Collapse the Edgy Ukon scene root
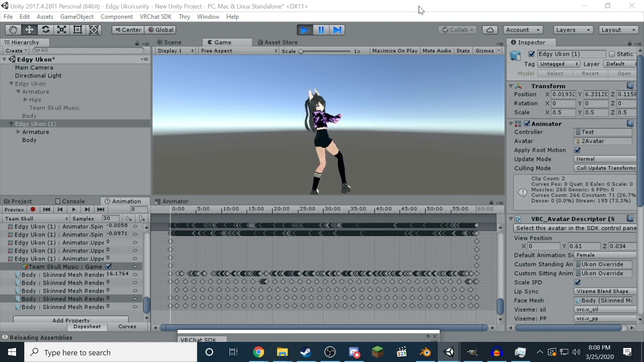Screen dimensions: 644x362 pos(5,59)
